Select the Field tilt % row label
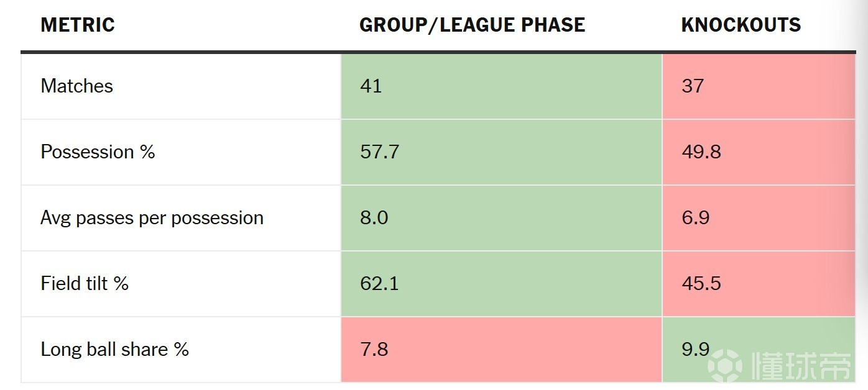 85,283
